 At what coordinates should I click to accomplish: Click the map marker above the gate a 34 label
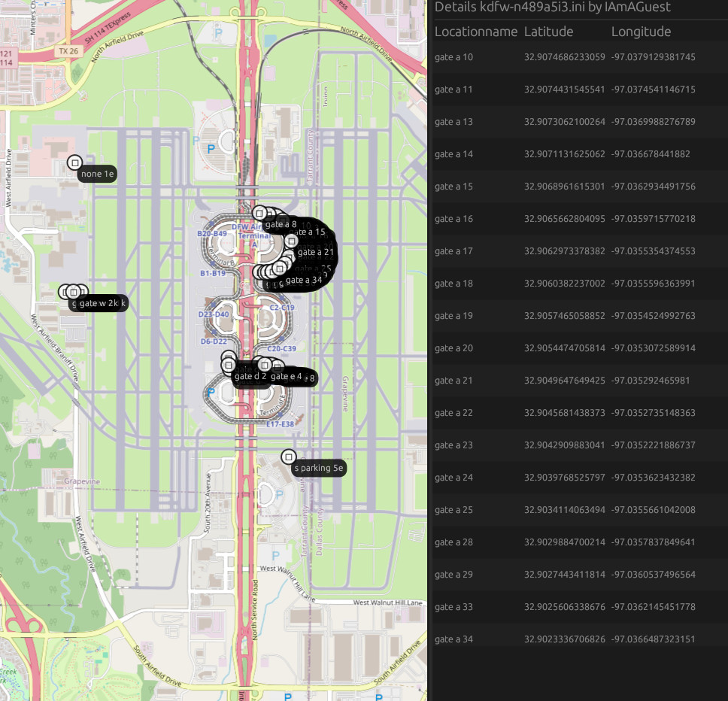[280, 269]
